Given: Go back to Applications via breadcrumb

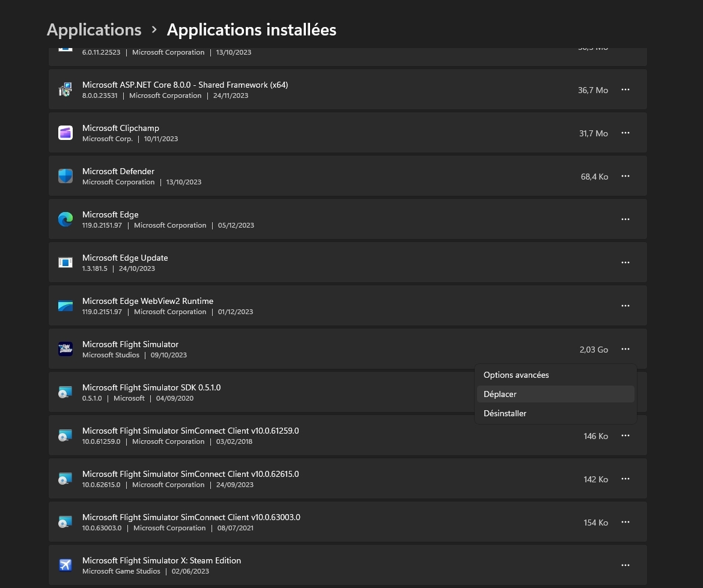Looking at the screenshot, I should 94,29.
